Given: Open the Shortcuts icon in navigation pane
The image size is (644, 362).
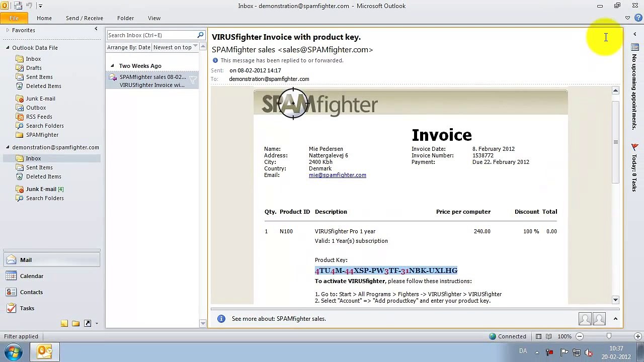Looking at the screenshot, I should (87, 323).
